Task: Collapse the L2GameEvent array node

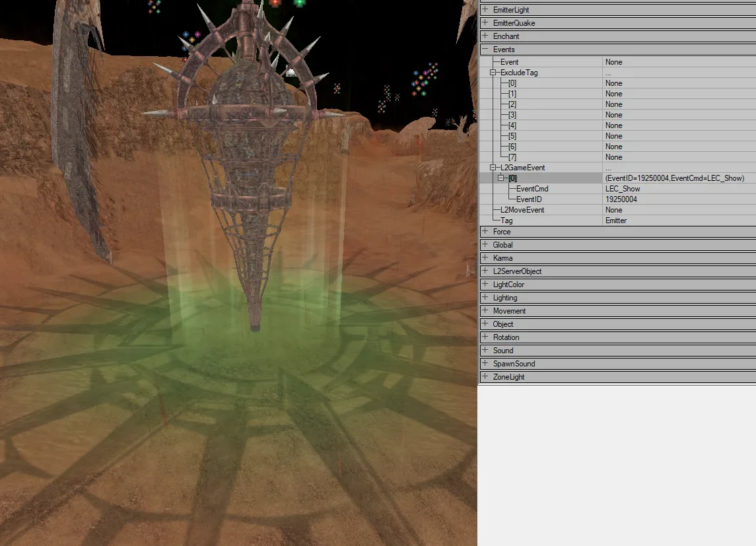Action: coord(493,167)
